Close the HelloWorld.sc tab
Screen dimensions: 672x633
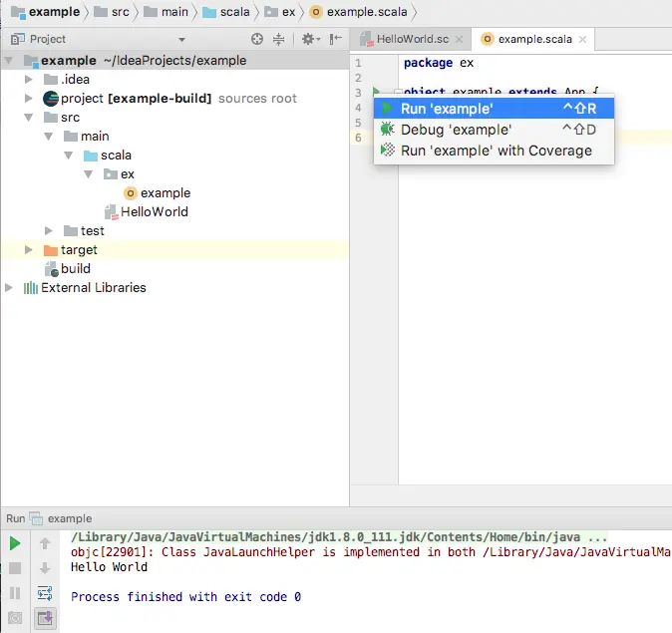(x=459, y=40)
